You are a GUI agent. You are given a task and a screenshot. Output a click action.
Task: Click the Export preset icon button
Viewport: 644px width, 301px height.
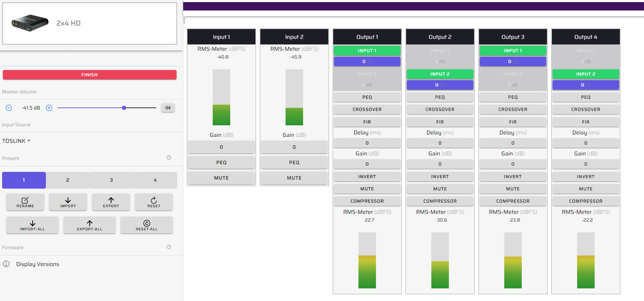coord(111,202)
